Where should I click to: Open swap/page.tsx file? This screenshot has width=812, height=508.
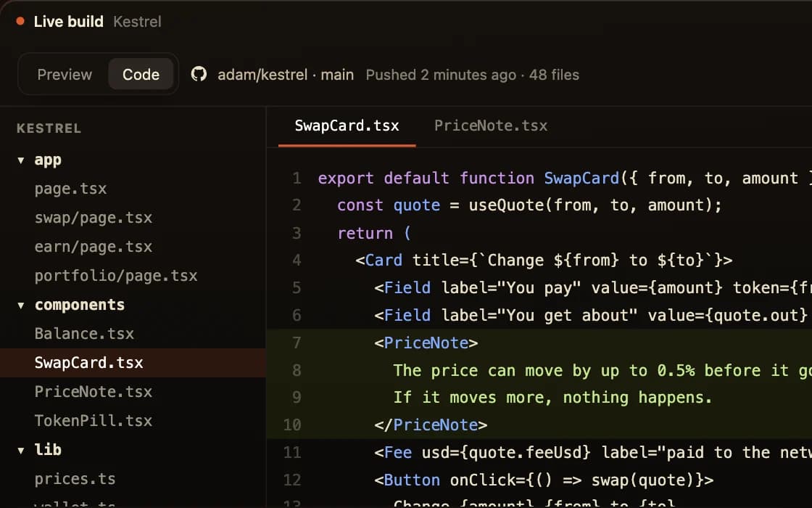coord(94,218)
